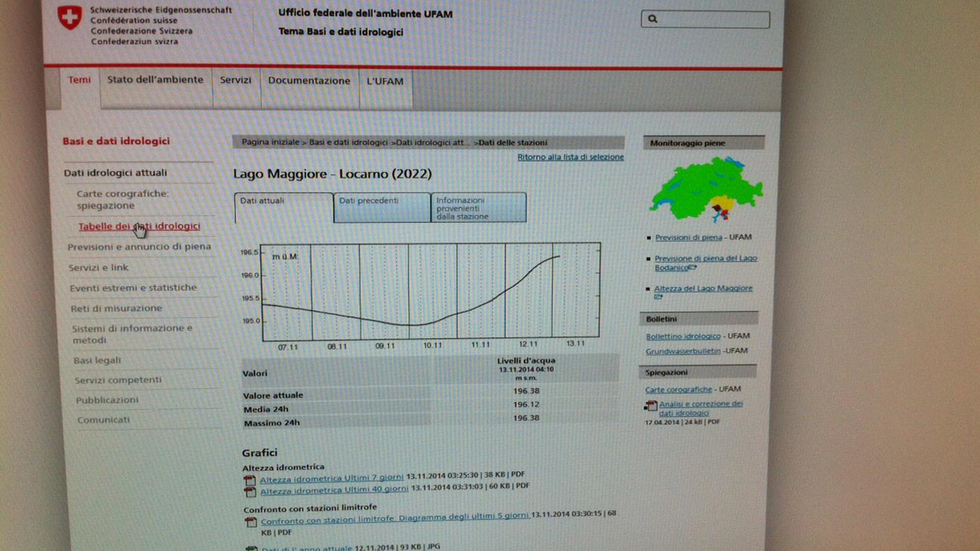
Task: Open Comunicati sidebar item
Action: pos(104,420)
